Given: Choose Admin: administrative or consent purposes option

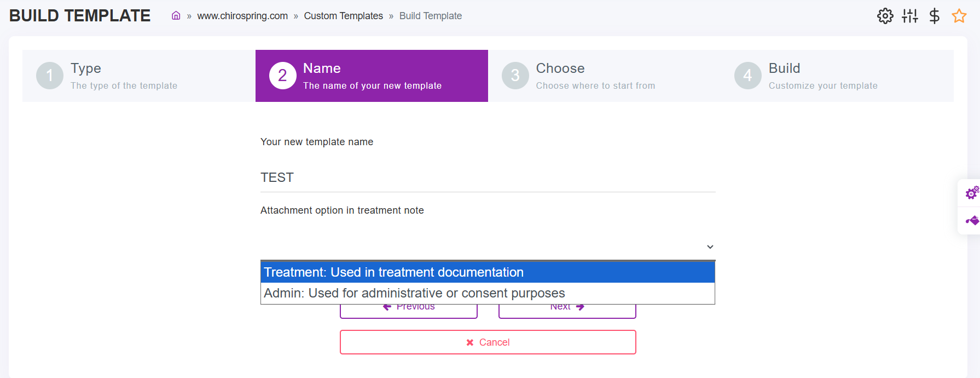Looking at the screenshot, I should click(x=488, y=293).
